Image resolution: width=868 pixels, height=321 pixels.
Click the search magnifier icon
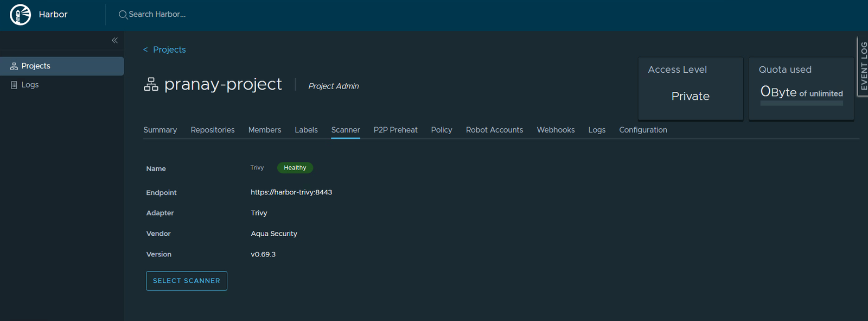[x=123, y=15]
